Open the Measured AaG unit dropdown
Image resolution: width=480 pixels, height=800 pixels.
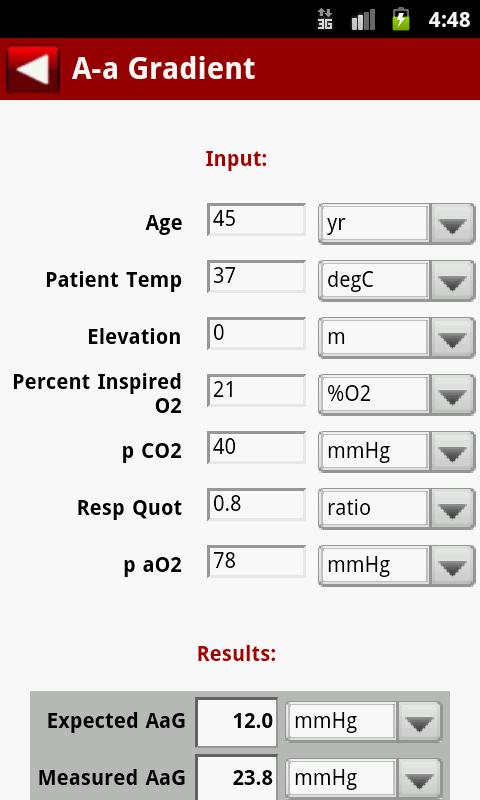(363, 779)
